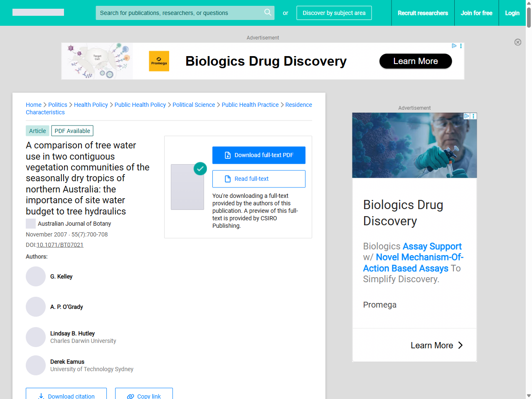Screen dimensions: 532x399
Task: Click scrollbar down arrow
Action: [529, 396]
